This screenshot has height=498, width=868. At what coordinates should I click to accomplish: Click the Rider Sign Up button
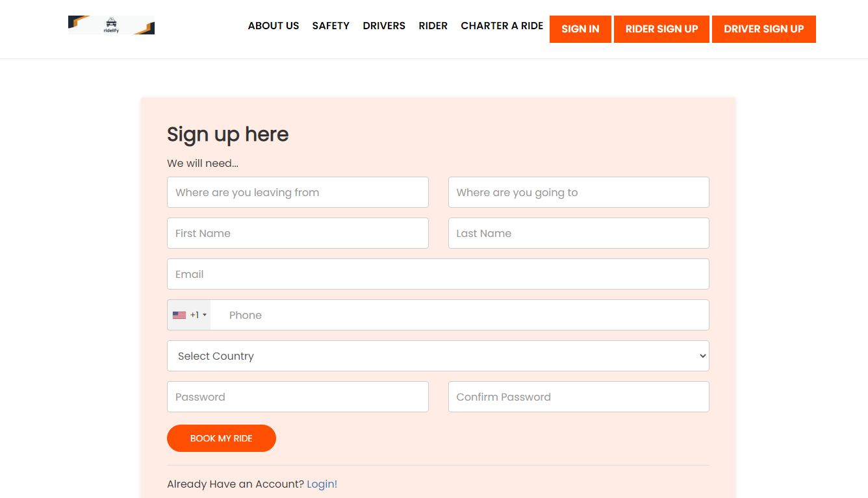tap(661, 29)
